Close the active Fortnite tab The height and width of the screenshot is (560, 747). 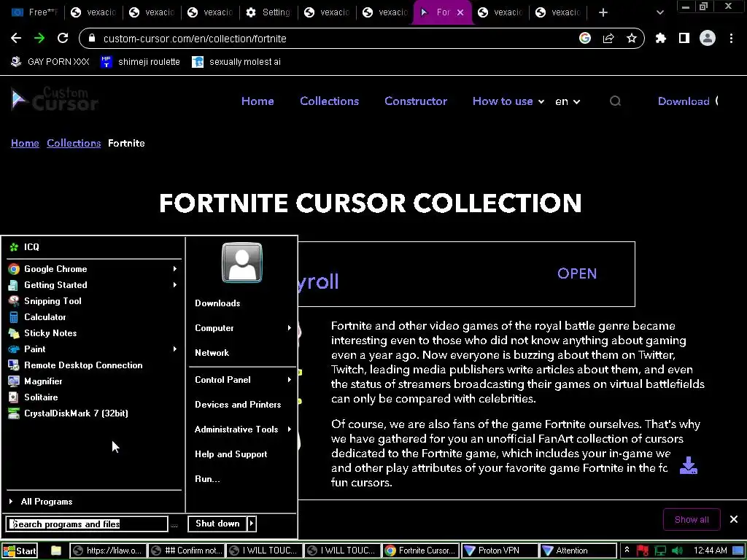coord(460,13)
